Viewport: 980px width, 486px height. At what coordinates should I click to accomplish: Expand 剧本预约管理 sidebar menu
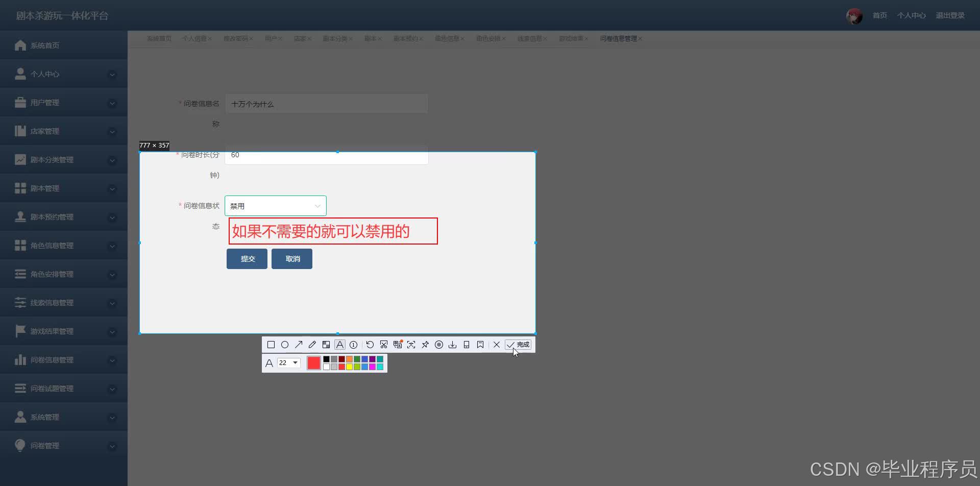click(64, 216)
